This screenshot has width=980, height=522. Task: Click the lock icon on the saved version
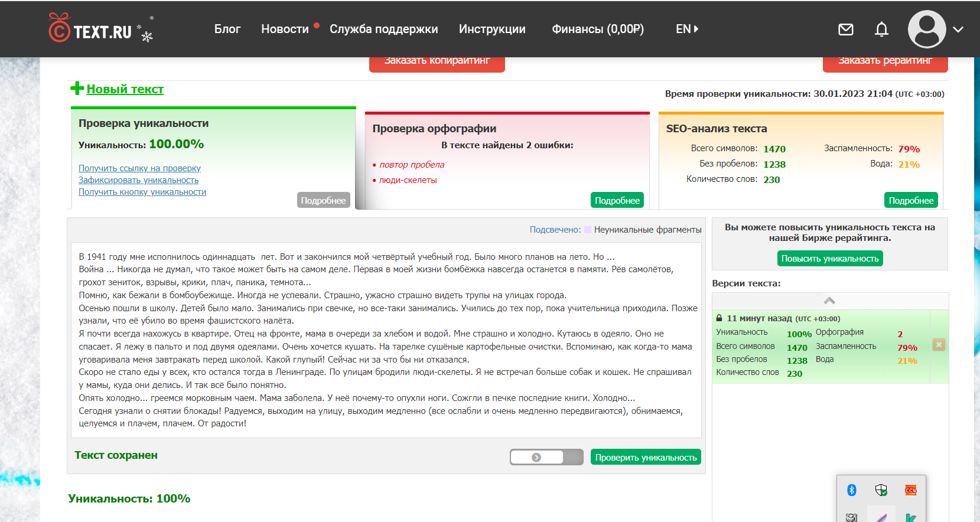tap(719, 318)
